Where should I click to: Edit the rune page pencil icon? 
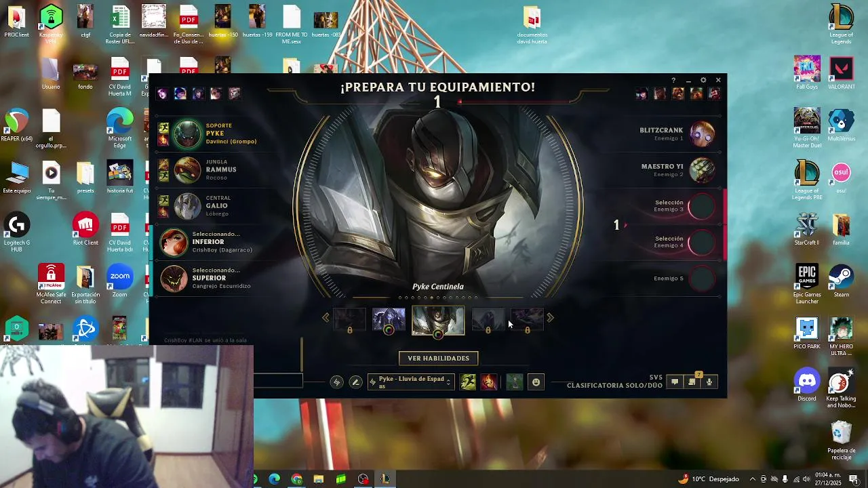point(355,382)
